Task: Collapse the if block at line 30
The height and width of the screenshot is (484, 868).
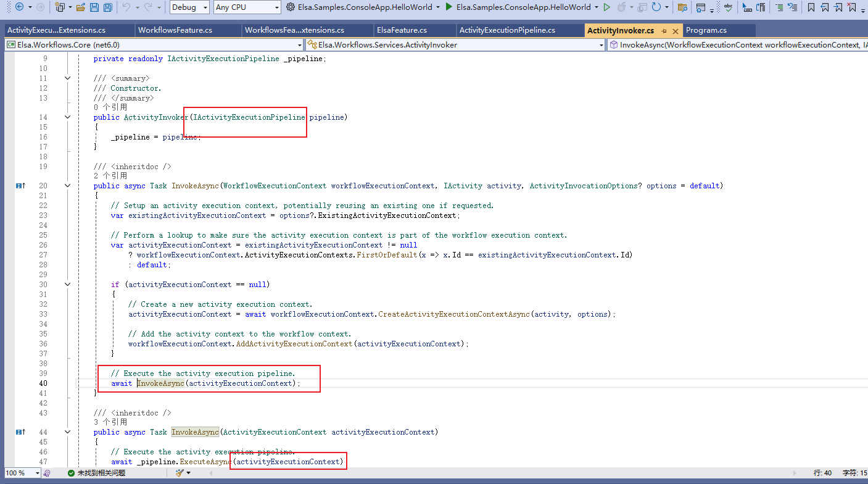Action: coord(67,285)
